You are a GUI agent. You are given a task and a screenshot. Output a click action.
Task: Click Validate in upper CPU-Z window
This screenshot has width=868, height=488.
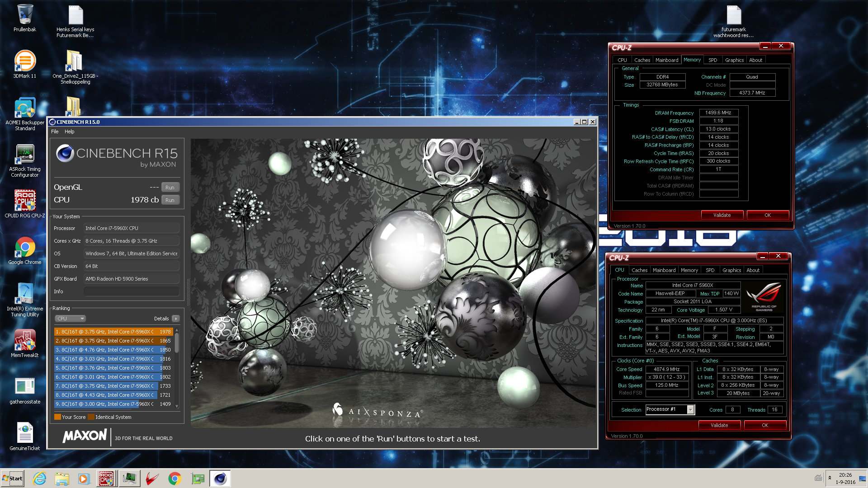point(722,215)
